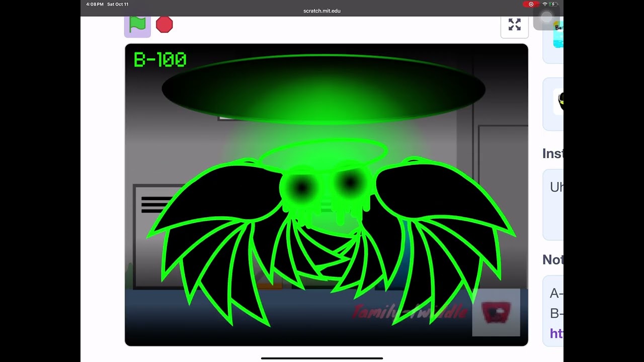Click the green flag to start project
This screenshot has width=644, height=362.
click(137, 25)
